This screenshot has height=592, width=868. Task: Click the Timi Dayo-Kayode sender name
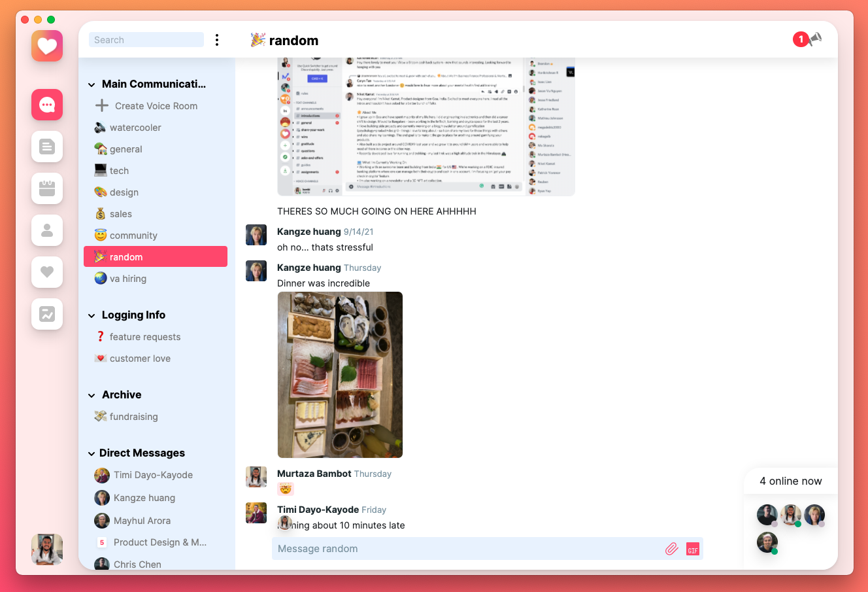coord(318,510)
